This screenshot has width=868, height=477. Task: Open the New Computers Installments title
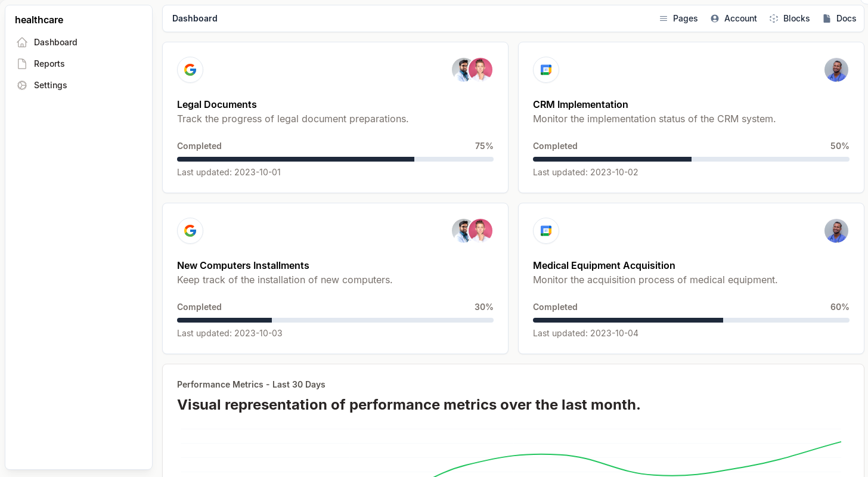243,265
